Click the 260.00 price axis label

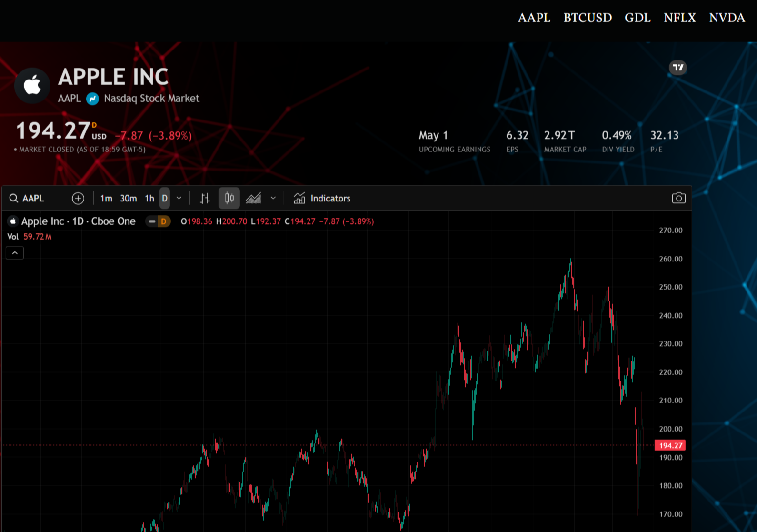[671, 259]
